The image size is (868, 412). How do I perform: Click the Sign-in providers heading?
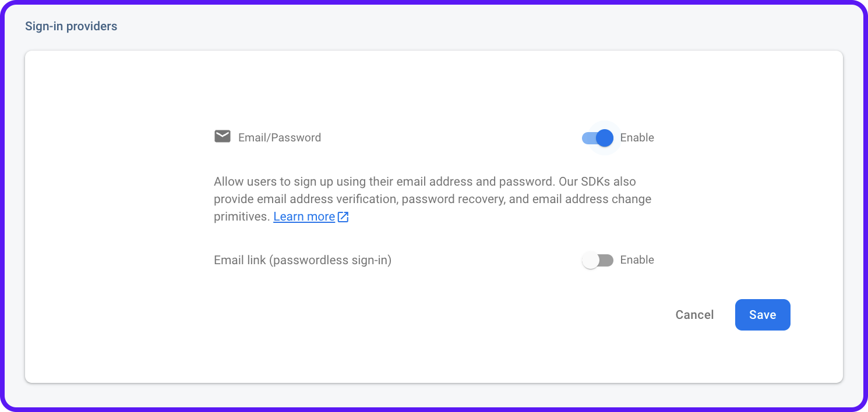pos(71,26)
